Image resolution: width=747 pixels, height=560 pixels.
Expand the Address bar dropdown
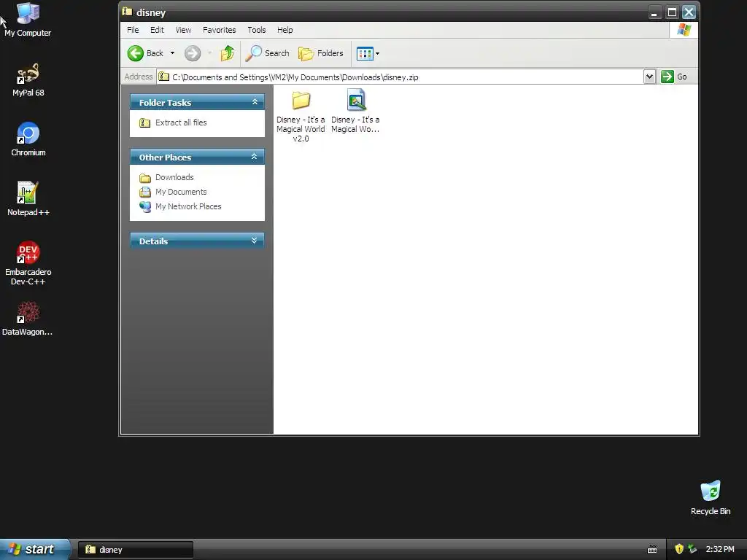tap(649, 77)
